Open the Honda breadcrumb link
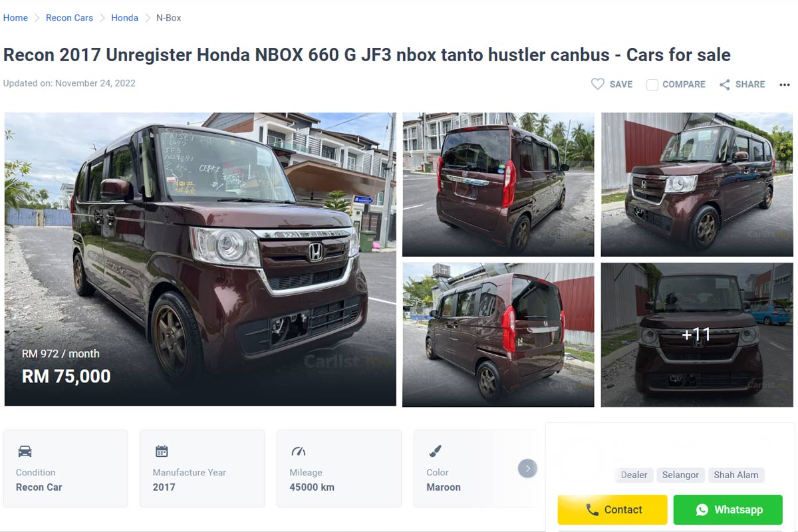Image resolution: width=798 pixels, height=532 pixels. click(x=124, y=18)
